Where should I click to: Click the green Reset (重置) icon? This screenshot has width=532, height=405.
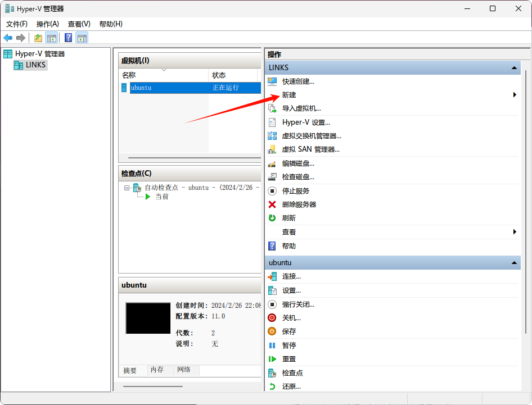coord(272,359)
